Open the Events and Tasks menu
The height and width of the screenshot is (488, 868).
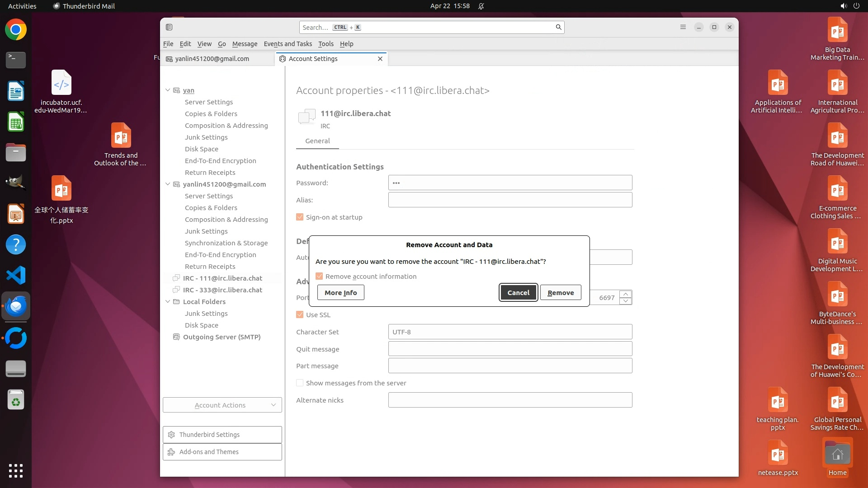coord(288,44)
